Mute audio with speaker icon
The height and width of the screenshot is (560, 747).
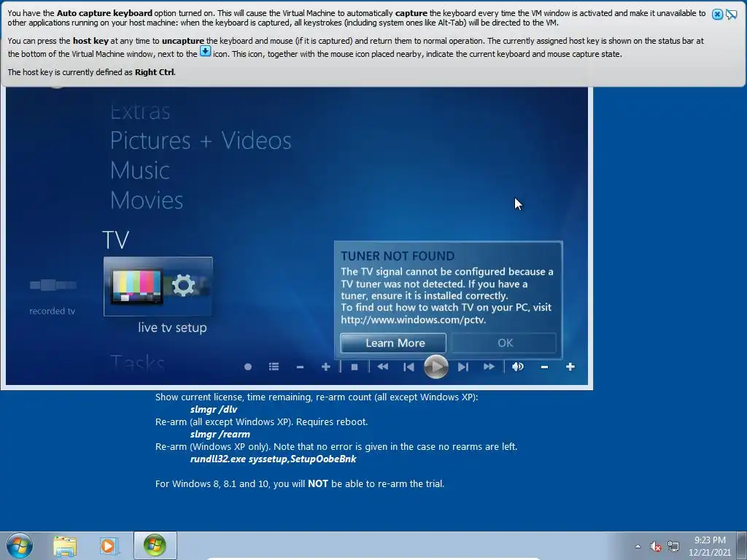518,367
